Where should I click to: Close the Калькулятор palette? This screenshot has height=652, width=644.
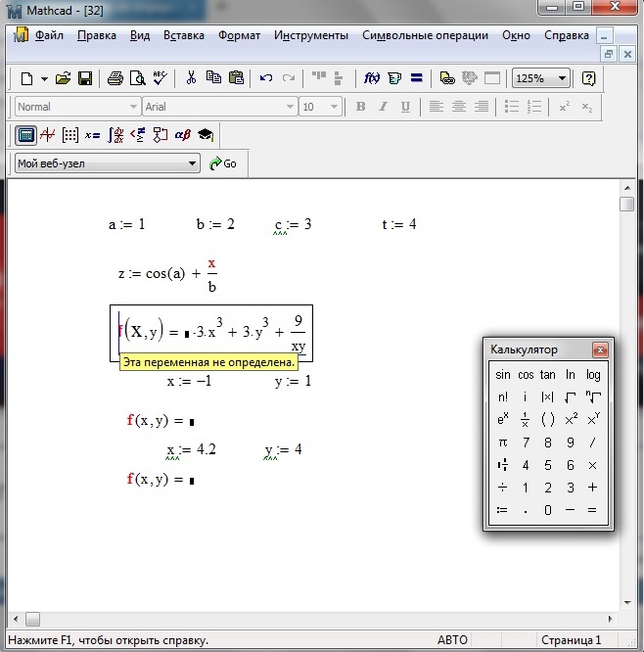coord(600,350)
